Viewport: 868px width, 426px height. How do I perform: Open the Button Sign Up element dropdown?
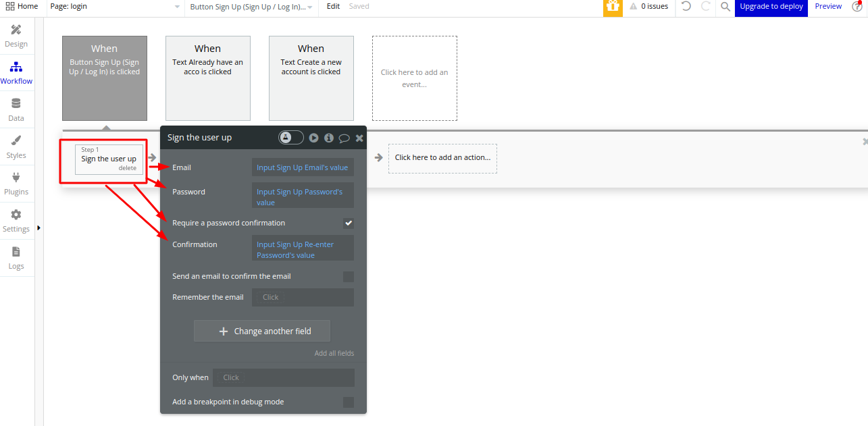(251, 7)
